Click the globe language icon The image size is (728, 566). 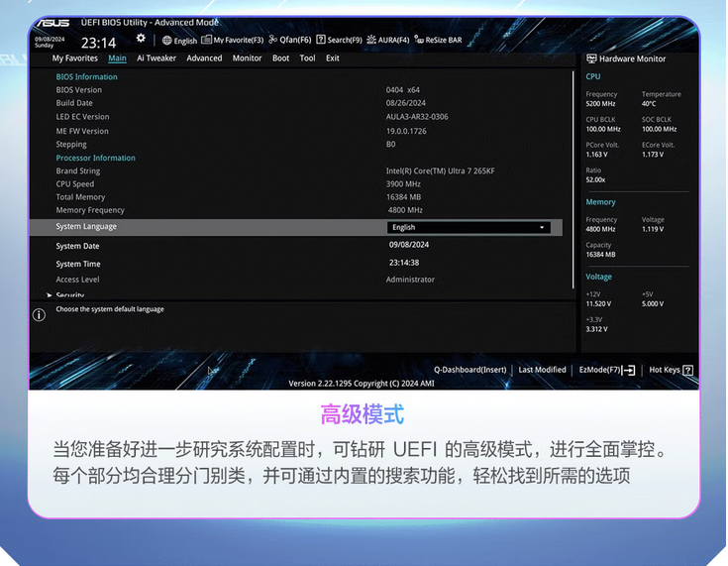166,41
